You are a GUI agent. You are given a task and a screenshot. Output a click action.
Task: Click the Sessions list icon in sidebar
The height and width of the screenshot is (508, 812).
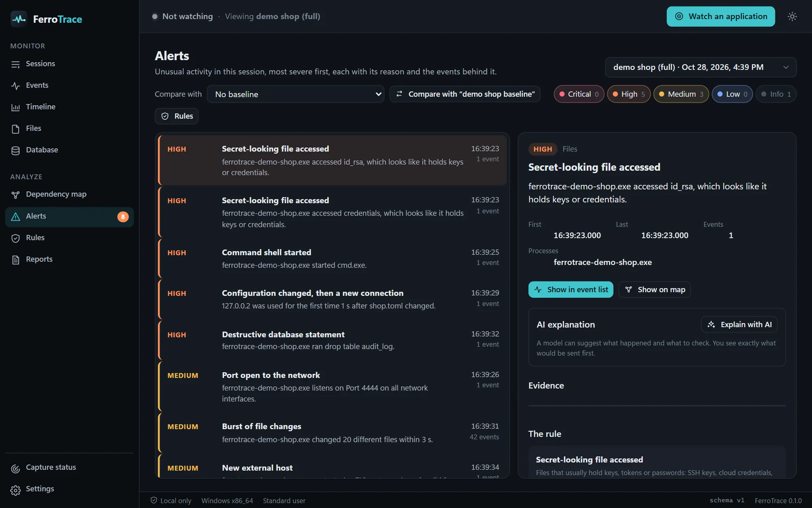[x=15, y=64]
